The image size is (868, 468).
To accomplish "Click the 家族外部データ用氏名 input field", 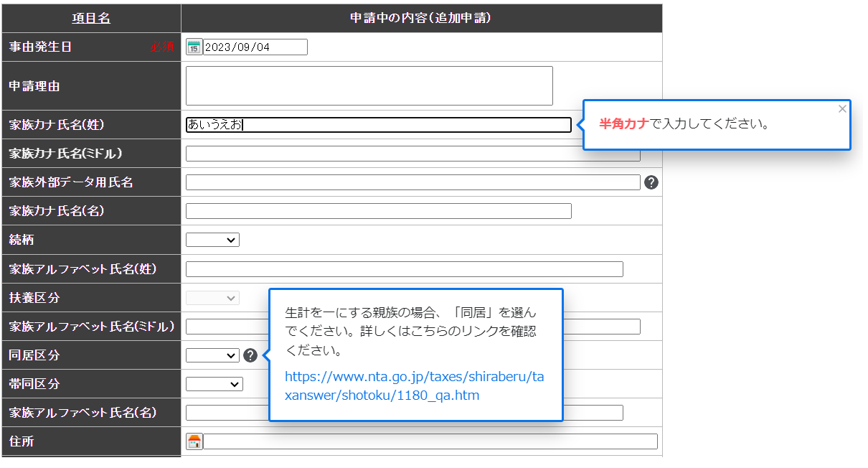I will 412,182.
